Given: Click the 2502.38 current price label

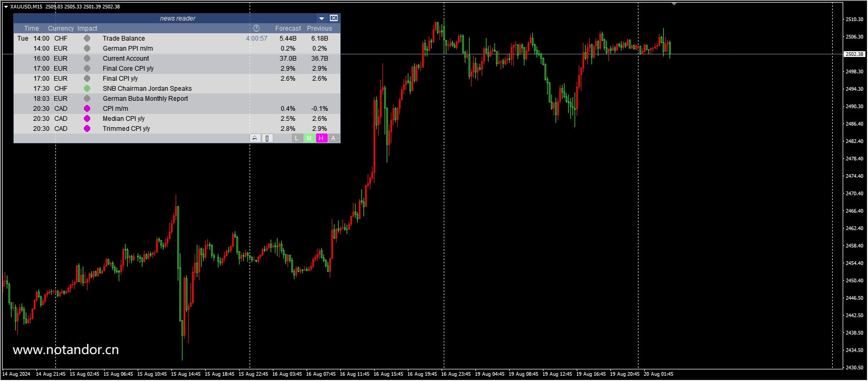Looking at the screenshot, I should (x=854, y=54).
